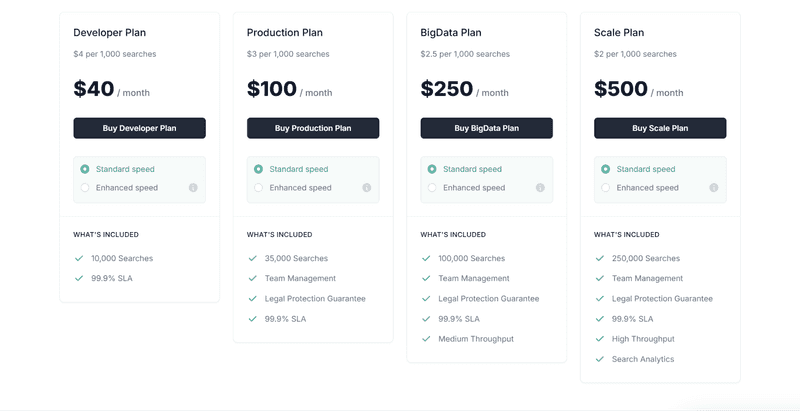This screenshot has width=800, height=411.
Task: Choose Enhanced speed on Scale Plan
Action: click(x=605, y=188)
